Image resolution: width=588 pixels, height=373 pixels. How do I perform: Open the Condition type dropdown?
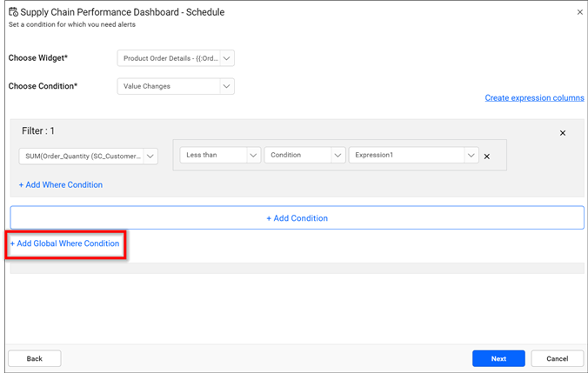pyautogui.click(x=304, y=156)
